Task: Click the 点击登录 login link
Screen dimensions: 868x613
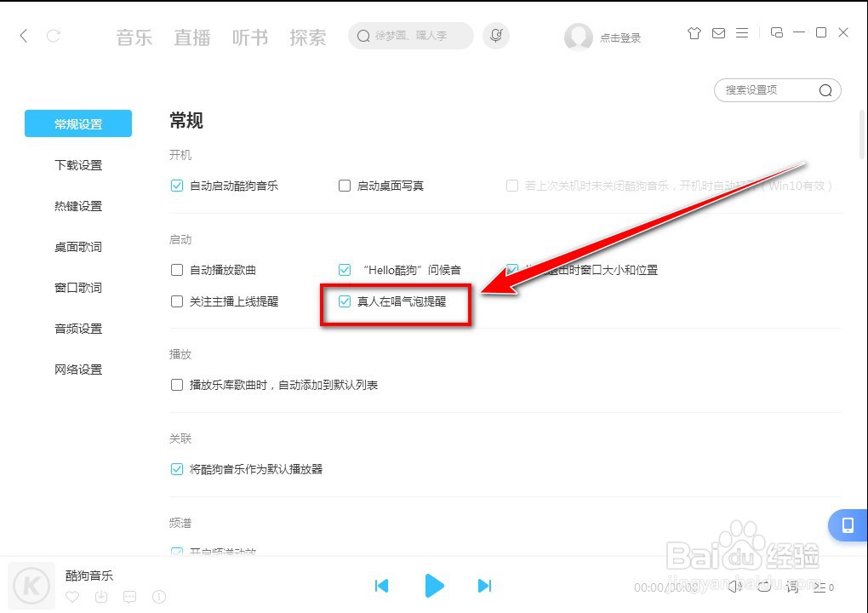Action: [x=620, y=37]
